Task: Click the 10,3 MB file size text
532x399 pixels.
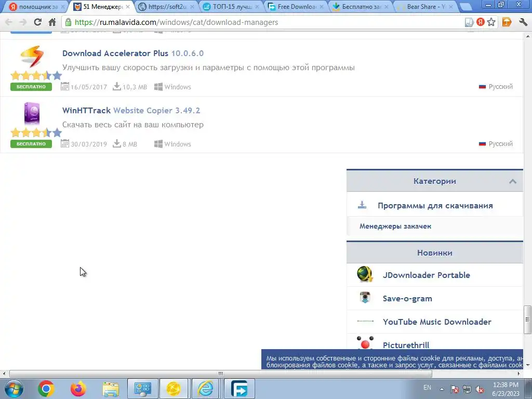Action: pyautogui.click(x=135, y=87)
